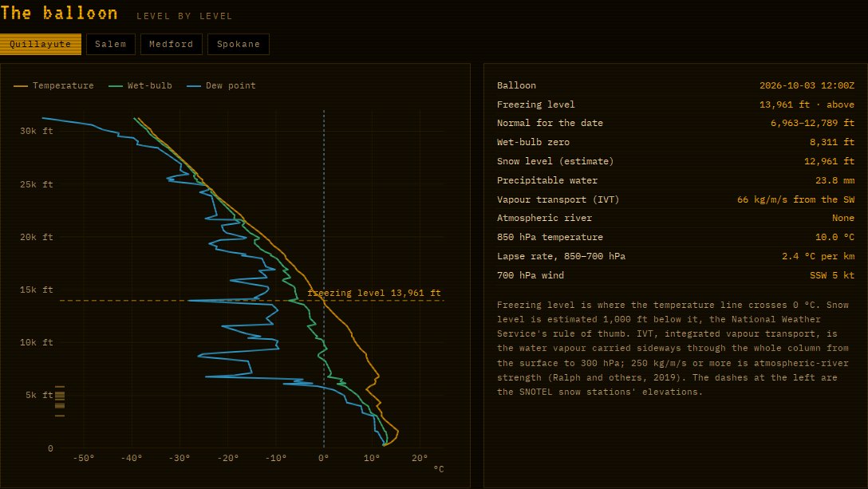Click the -10° temperature axis label
This screenshot has width=868, height=489.
coord(276,458)
